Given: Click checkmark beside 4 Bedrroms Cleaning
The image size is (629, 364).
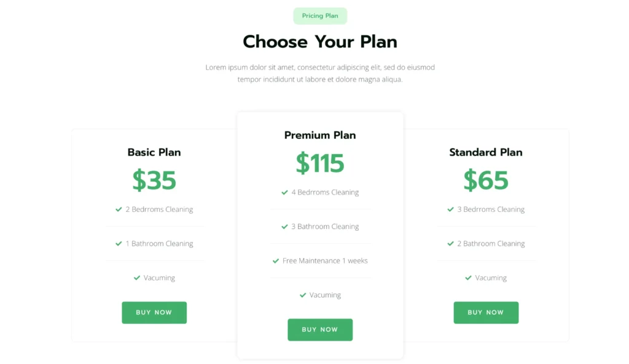Looking at the screenshot, I should [284, 192].
